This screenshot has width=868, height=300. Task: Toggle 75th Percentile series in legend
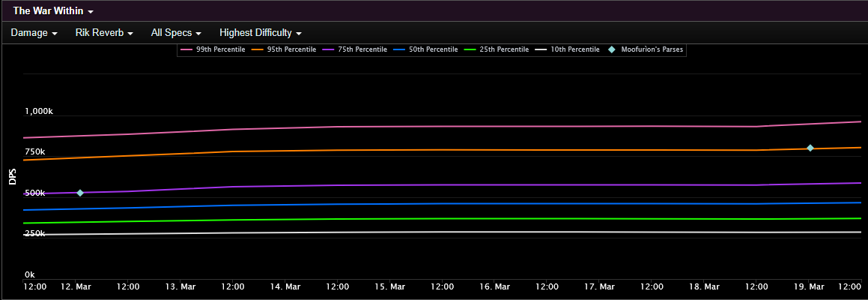point(353,49)
